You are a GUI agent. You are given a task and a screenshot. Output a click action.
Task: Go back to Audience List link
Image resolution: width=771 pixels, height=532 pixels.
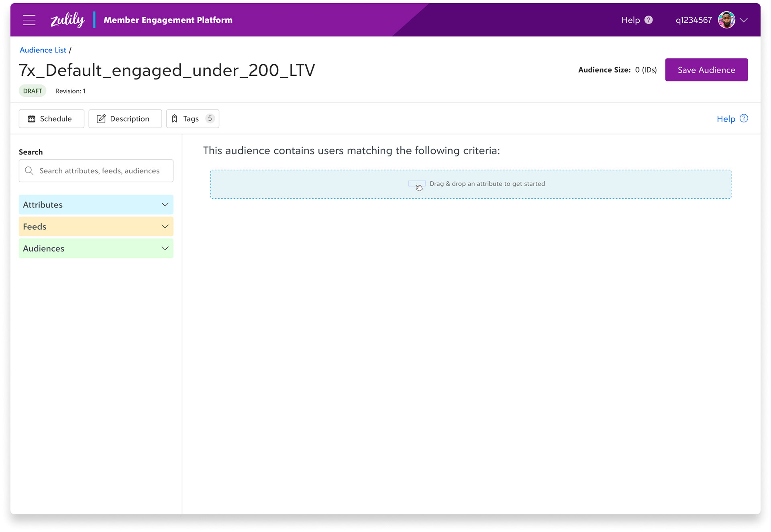pos(43,50)
